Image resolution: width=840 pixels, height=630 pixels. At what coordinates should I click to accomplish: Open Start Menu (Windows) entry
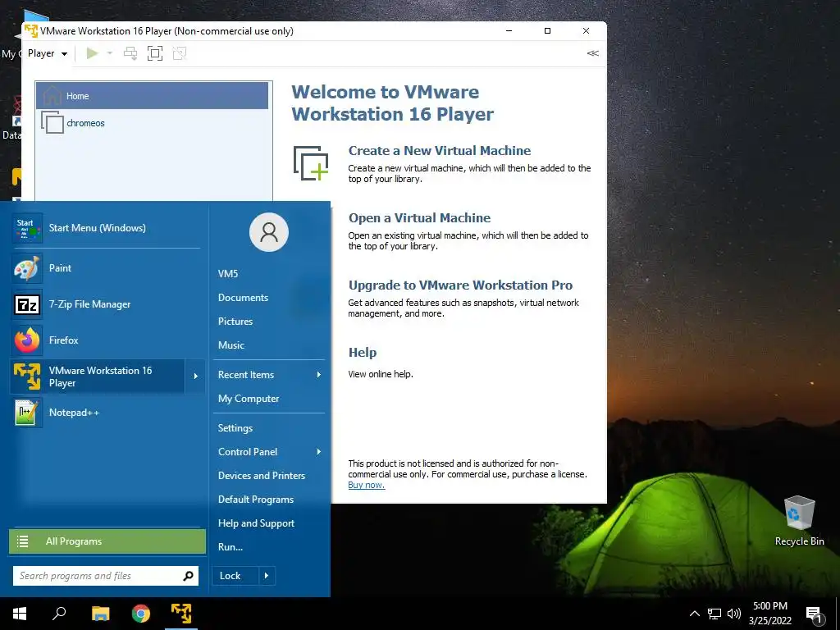point(106,228)
